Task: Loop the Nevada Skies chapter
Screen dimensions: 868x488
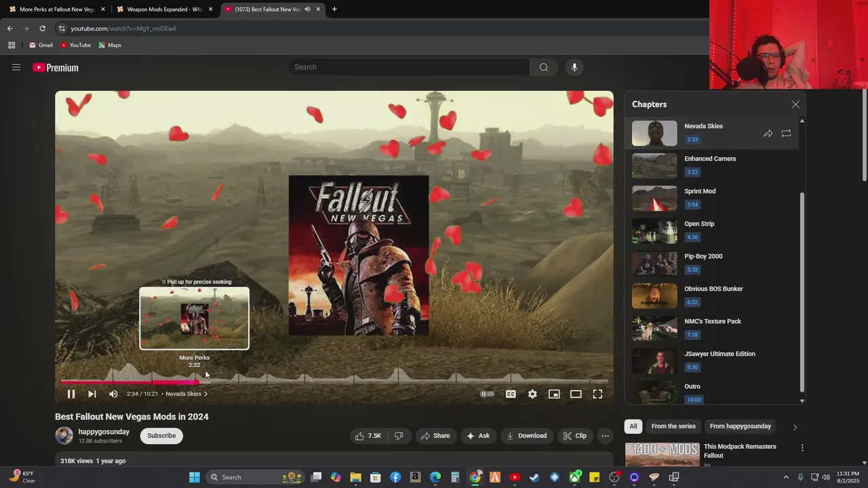Action: coord(786,134)
